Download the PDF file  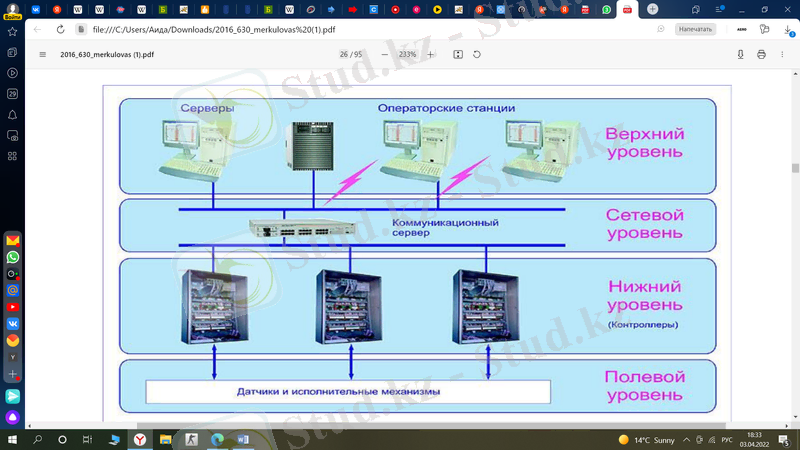tap(741, 55)
